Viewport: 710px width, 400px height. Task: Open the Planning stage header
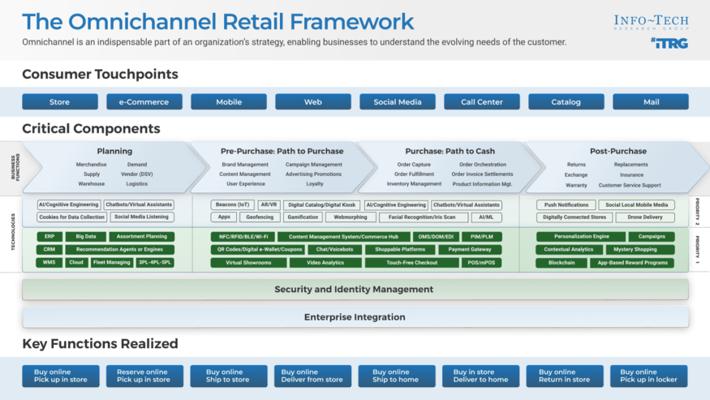(114, 151)
